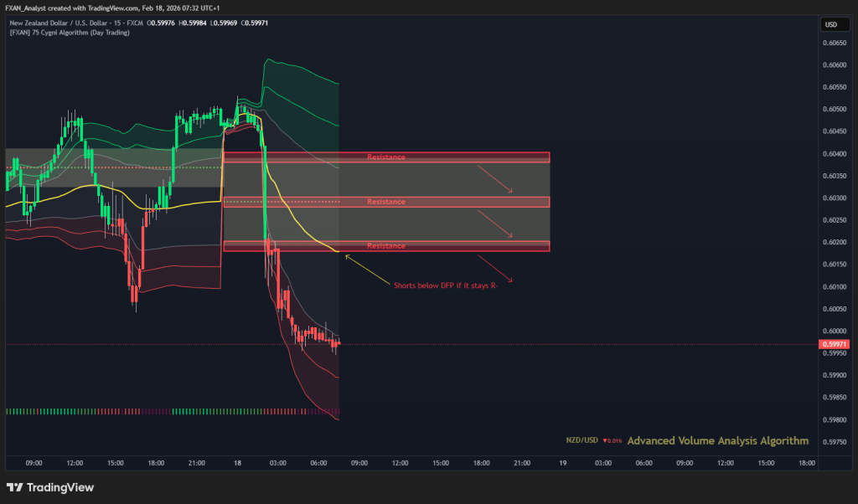Click the red arrow below middle Resistance
858x504 pixels.
point(494,223)
